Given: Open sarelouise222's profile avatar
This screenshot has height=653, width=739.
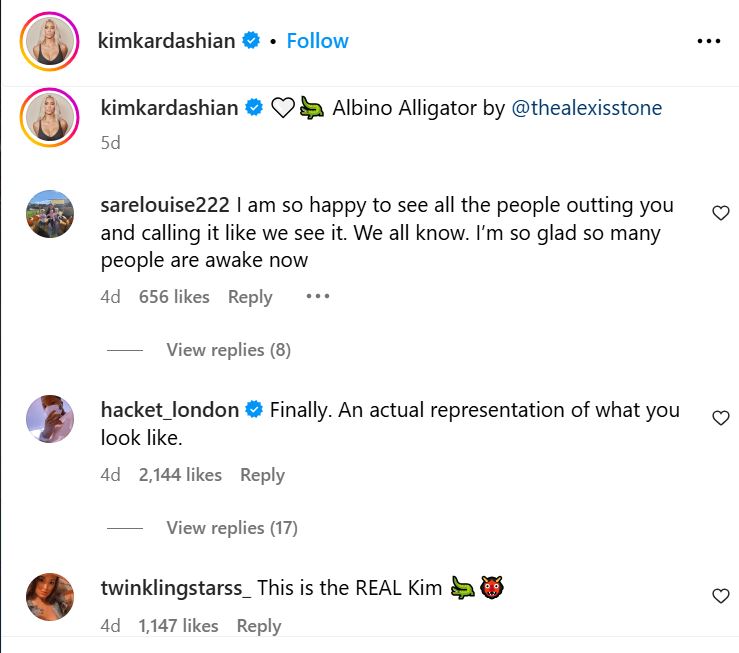Looking at the screenshot, I should [x=48, y=215].
